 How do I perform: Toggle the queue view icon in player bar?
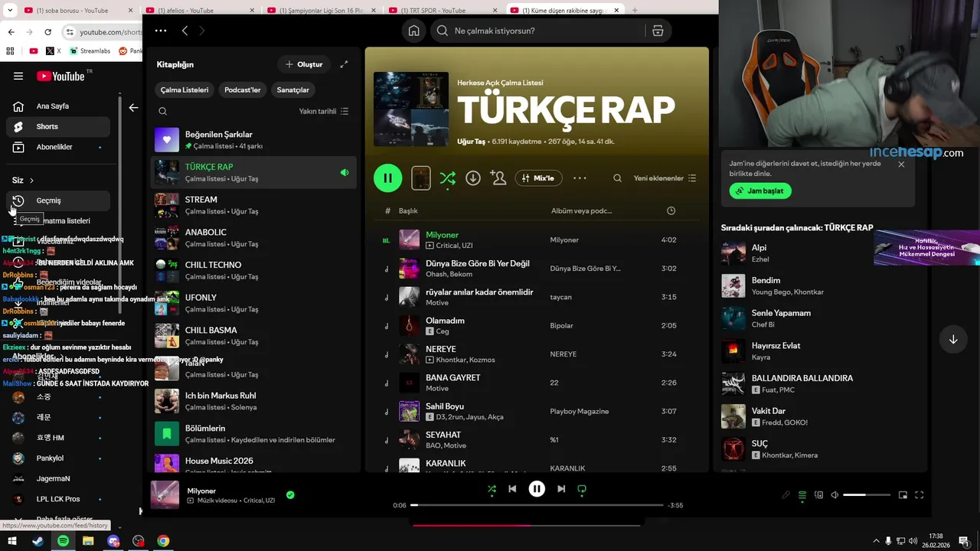coord(802,495)
